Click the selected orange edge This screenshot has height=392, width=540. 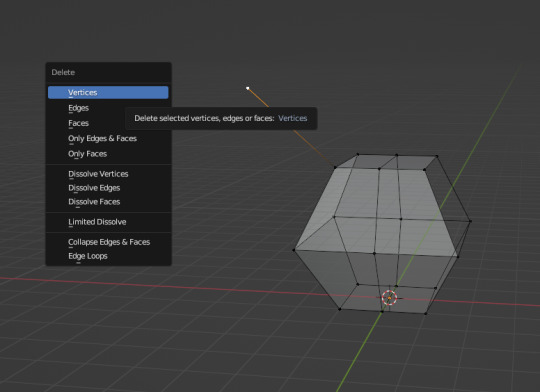(314, 148)
